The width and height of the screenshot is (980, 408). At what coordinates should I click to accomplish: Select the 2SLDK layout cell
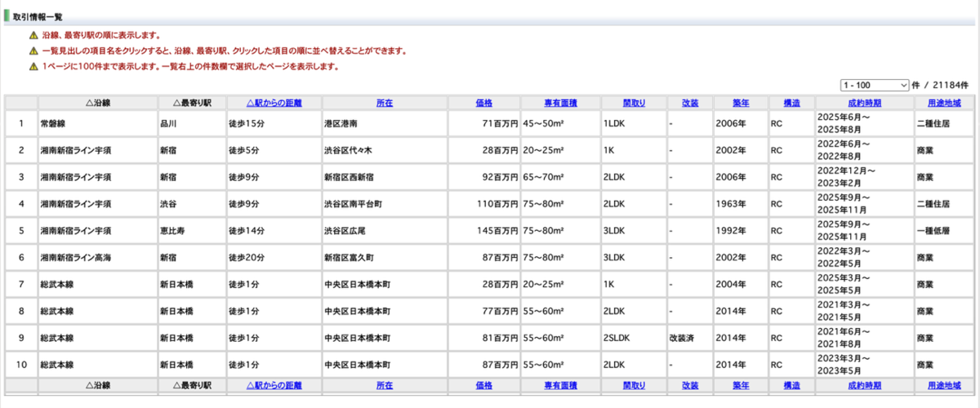tap(634, 338)
